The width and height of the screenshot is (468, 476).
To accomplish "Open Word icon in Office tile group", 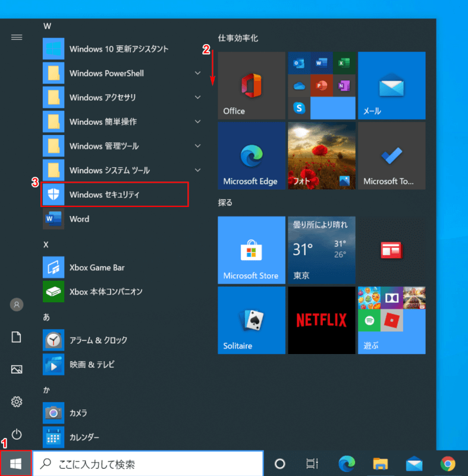I will click(x=322, y=63).
